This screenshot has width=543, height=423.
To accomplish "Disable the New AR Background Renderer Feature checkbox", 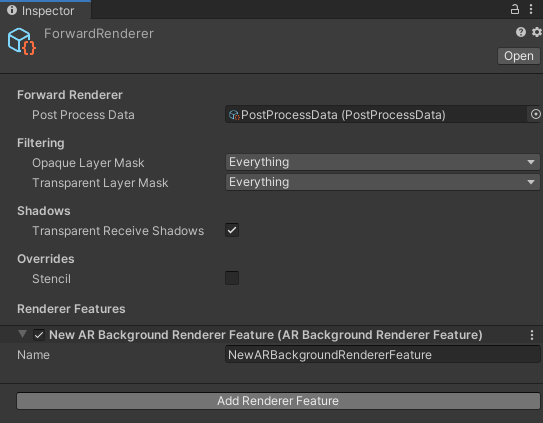I will click(x=39, y=335).
